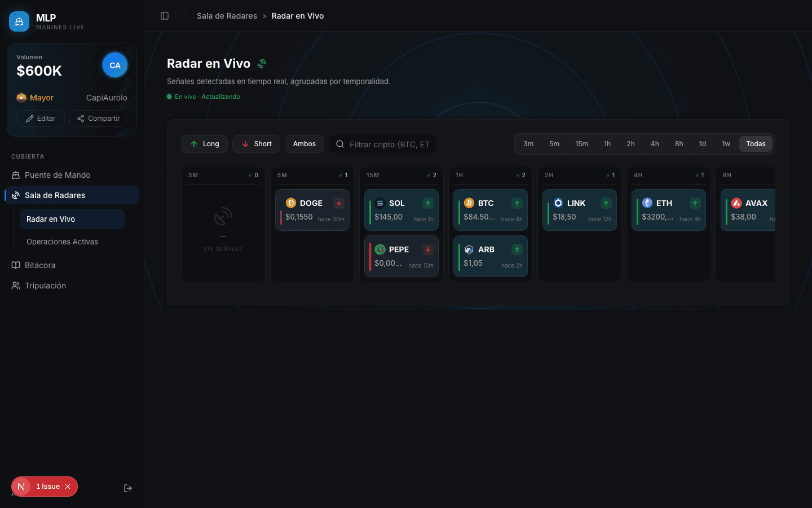Click the PEPE frog icon

[380, 249]
